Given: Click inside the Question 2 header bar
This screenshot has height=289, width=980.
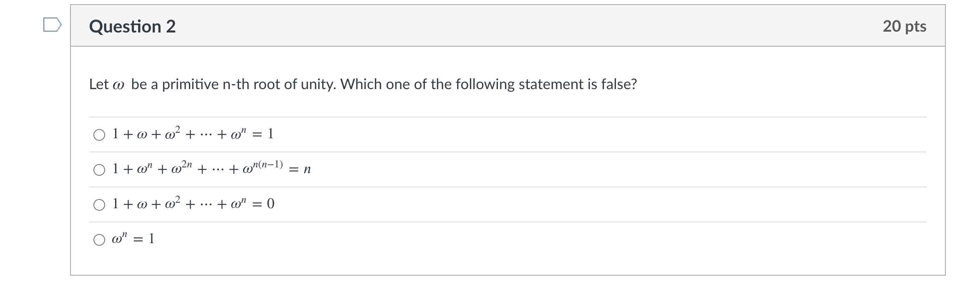Looking at the screenshot, I should [500, 26].
